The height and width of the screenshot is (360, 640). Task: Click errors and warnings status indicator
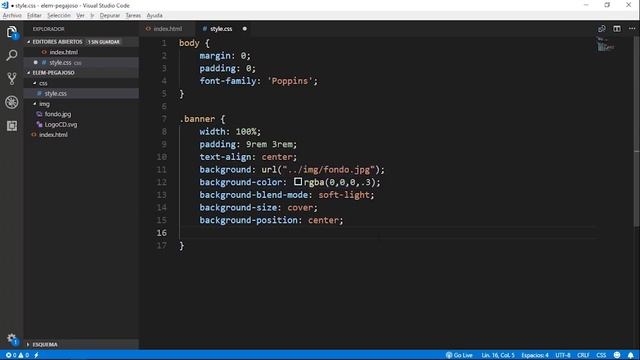click(x=17, y=355)
